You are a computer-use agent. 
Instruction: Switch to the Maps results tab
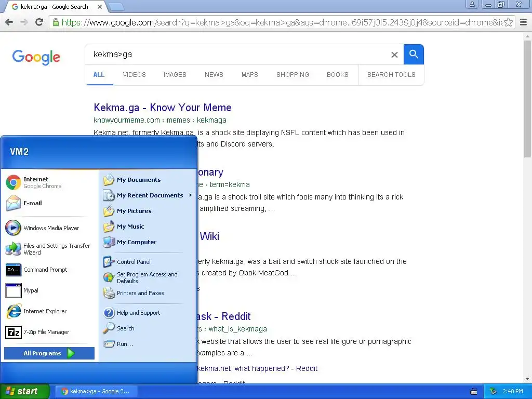[250, 75]
